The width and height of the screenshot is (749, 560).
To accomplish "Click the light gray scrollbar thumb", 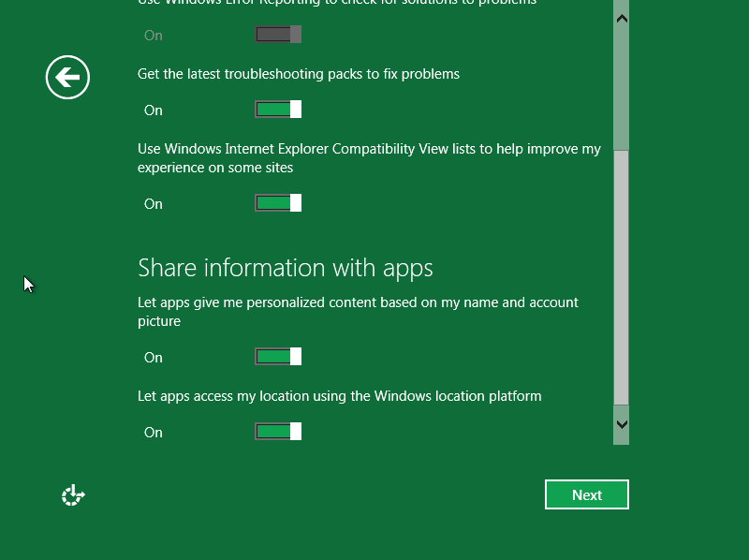I will [x=621, y=276].
